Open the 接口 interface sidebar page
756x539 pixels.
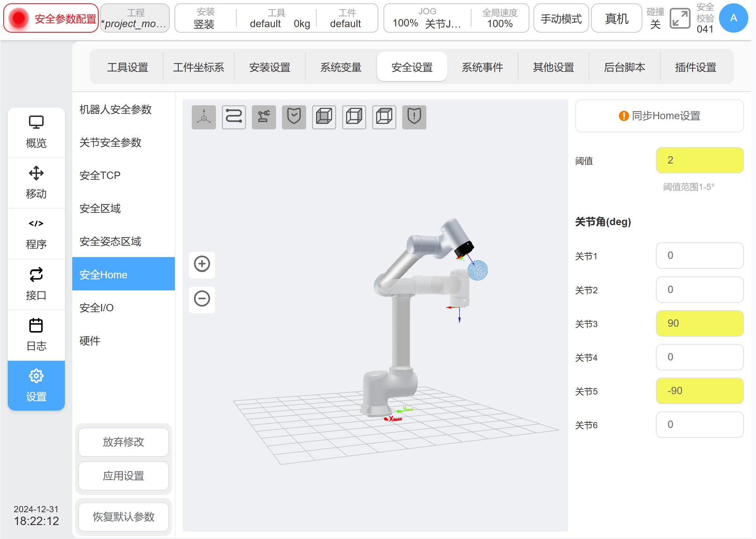click(x=36, y=284)
